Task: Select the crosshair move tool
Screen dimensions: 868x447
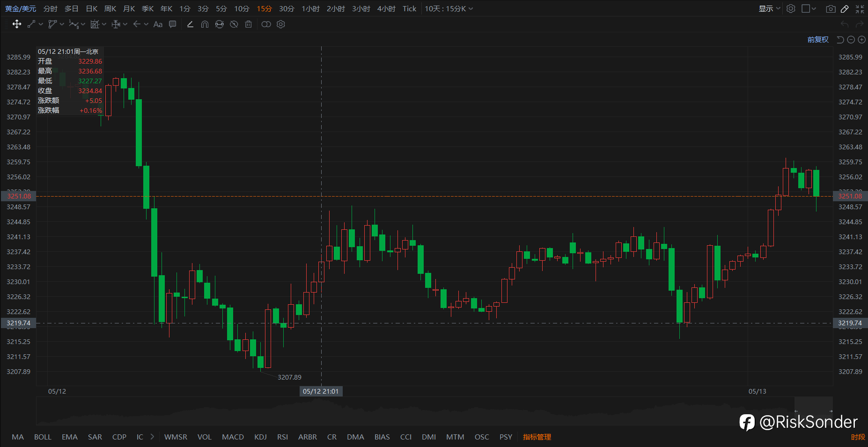Action: 17,24
